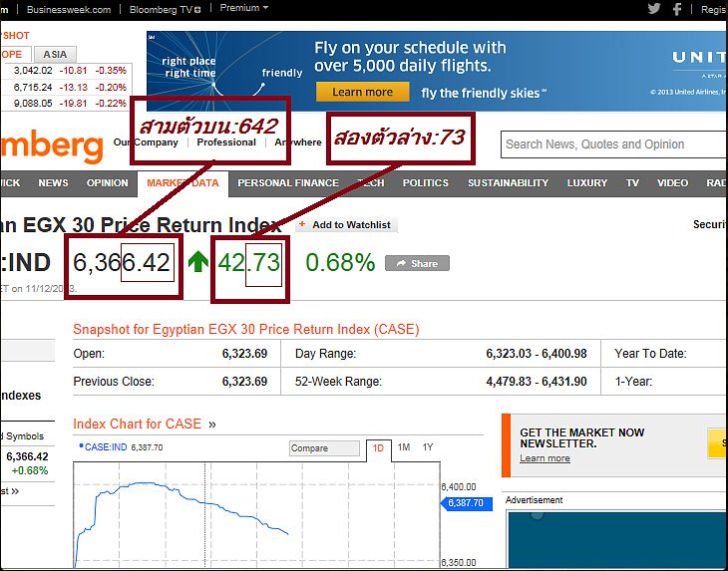728x571 pixels.
Task: Select the 1Y chart range tab
Action: click(428, 447)
